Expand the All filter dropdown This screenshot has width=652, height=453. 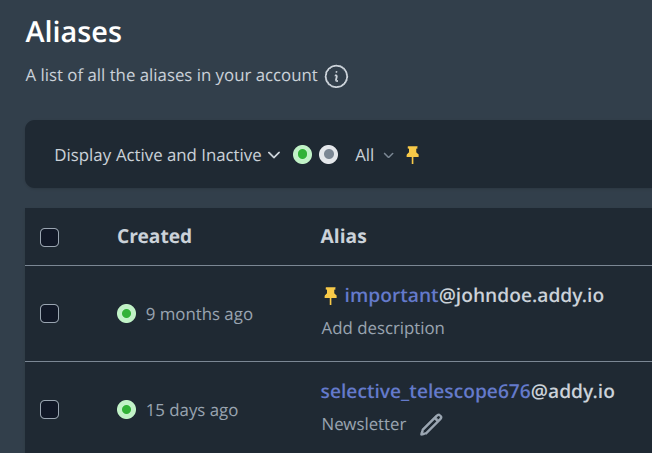pos(374,155)
